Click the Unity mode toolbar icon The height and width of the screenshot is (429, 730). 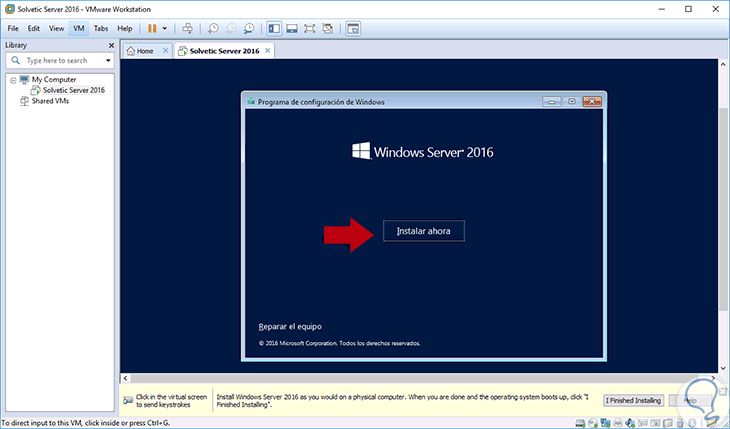328,28
